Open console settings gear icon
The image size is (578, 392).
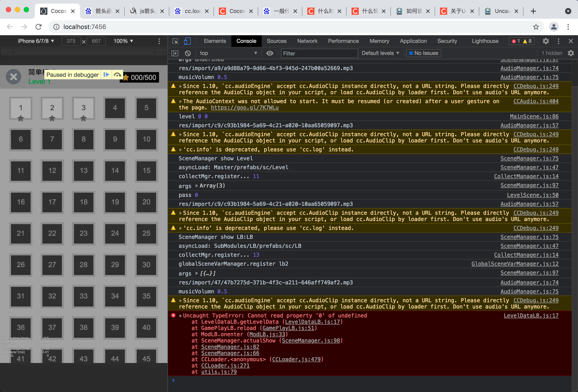tap(571, 53)
